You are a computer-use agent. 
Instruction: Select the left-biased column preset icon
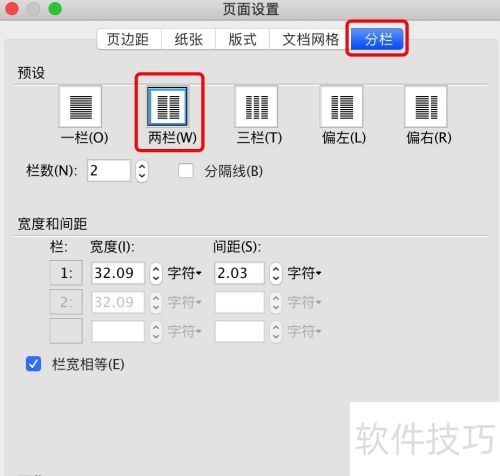pyautogui.click(x=341, y=106)
